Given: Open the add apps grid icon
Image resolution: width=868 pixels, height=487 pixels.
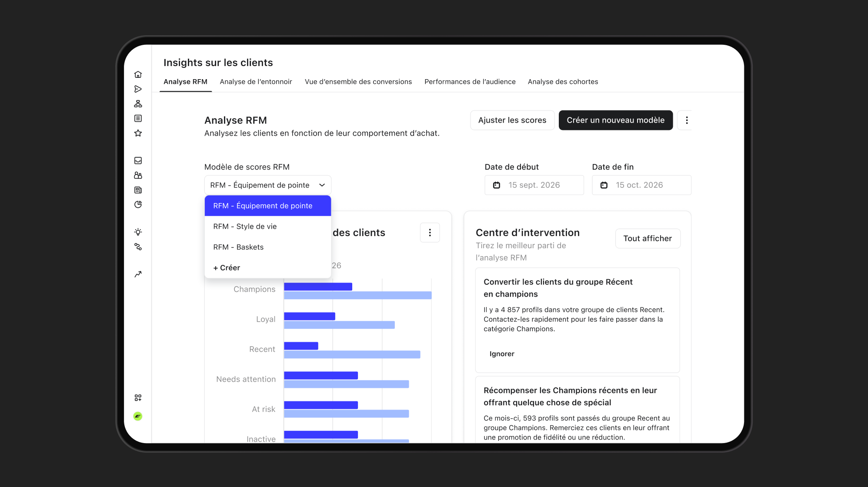Looking at the screenshot, I should [x=138, y=398].
